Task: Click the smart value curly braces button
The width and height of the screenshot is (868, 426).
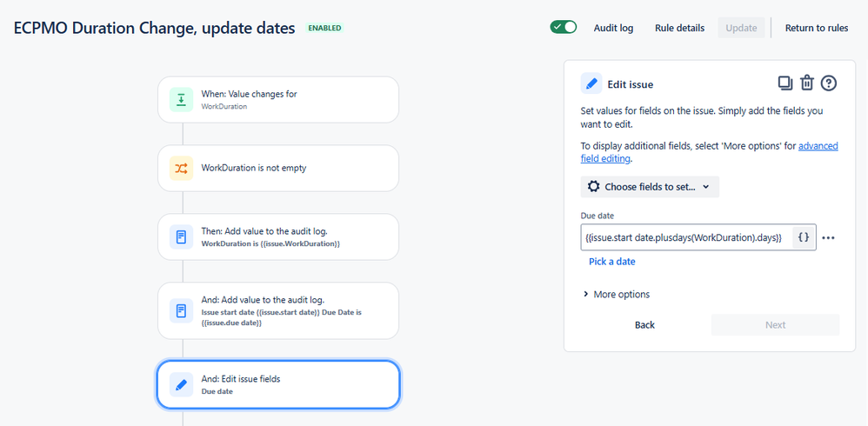Action: [x=804, y=237]
